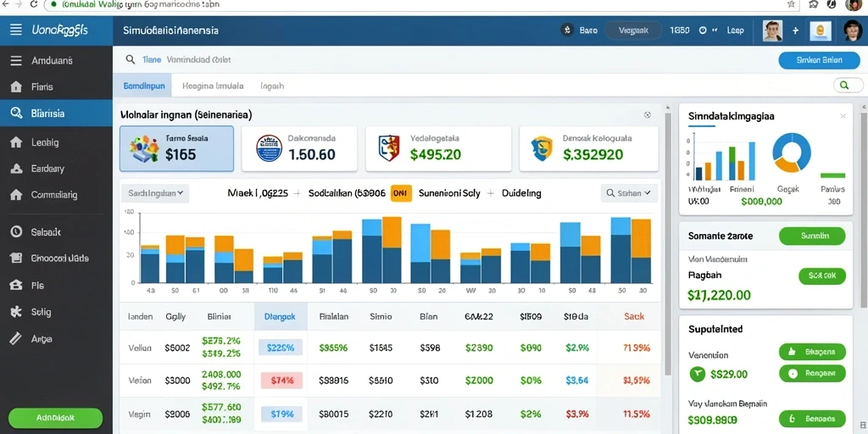Select the Bemdinpun tab
The width and height of the screenshot is (868, 434).
[x=144, y=86]
